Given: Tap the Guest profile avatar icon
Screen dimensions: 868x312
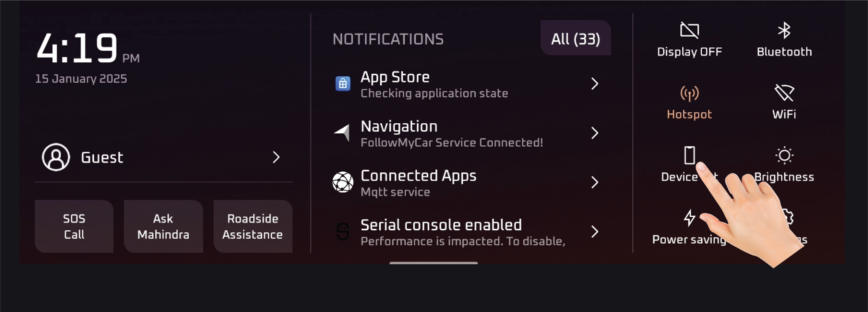Looking at the screenshot, I should point(56,157).
